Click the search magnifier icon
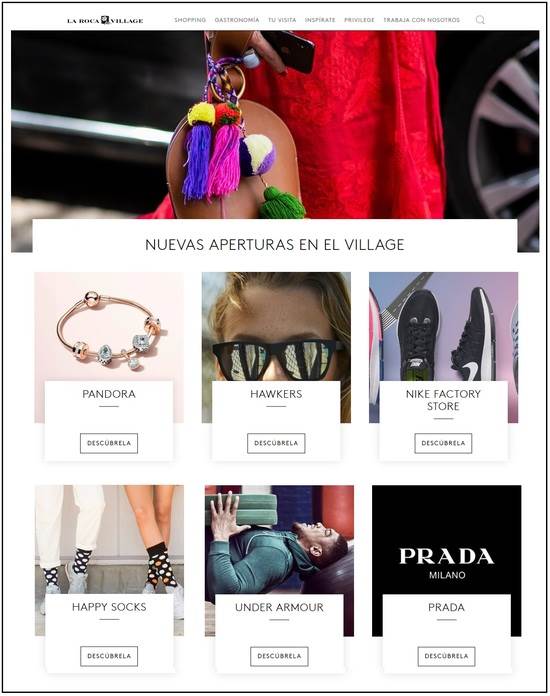 (480, 20)
